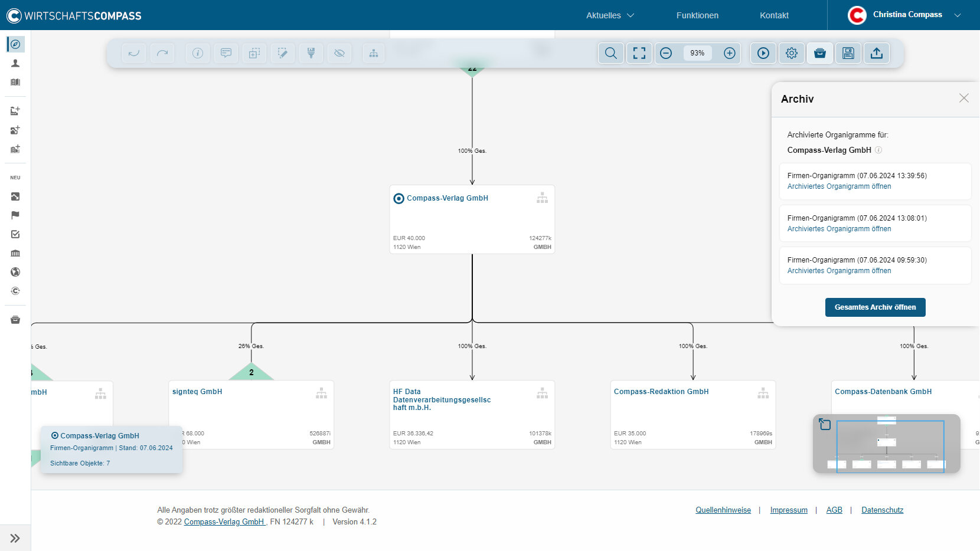This screenshot has width=980, height=551.
Task: Click the first sidebar icon with plus sign
Action: [x=15, y=110]
